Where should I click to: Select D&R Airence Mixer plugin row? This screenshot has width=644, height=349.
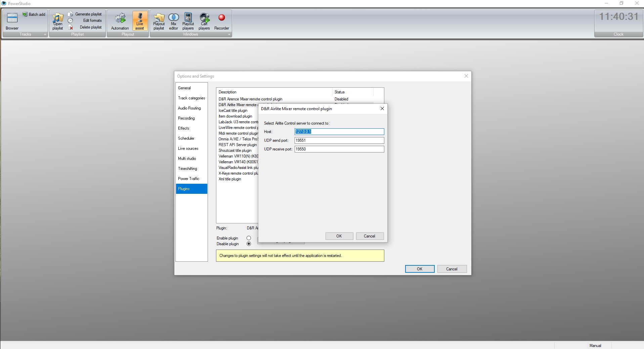tap(251, 99)
